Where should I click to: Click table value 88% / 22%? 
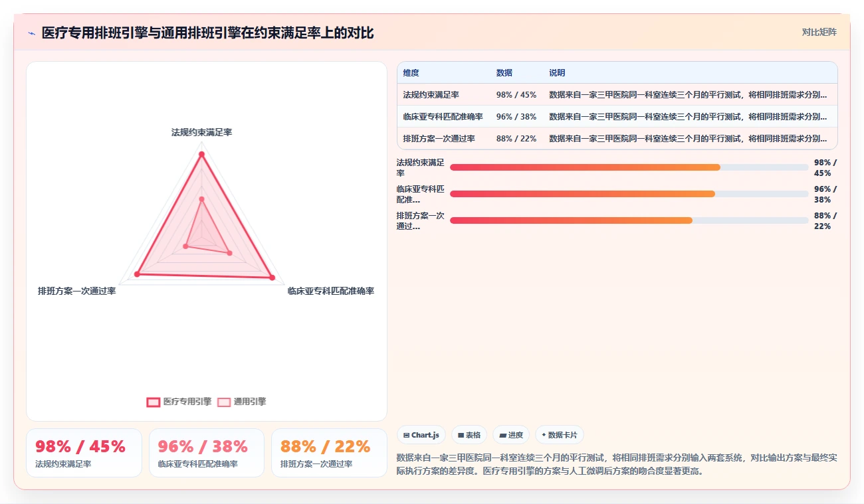click(516, 139)
